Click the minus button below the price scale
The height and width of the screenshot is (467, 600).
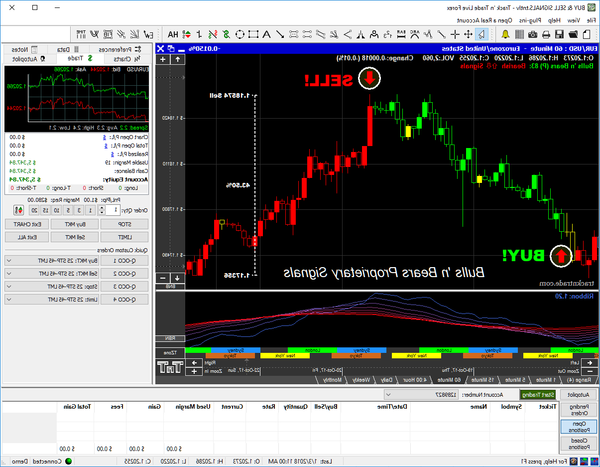[x=163, y=278]
